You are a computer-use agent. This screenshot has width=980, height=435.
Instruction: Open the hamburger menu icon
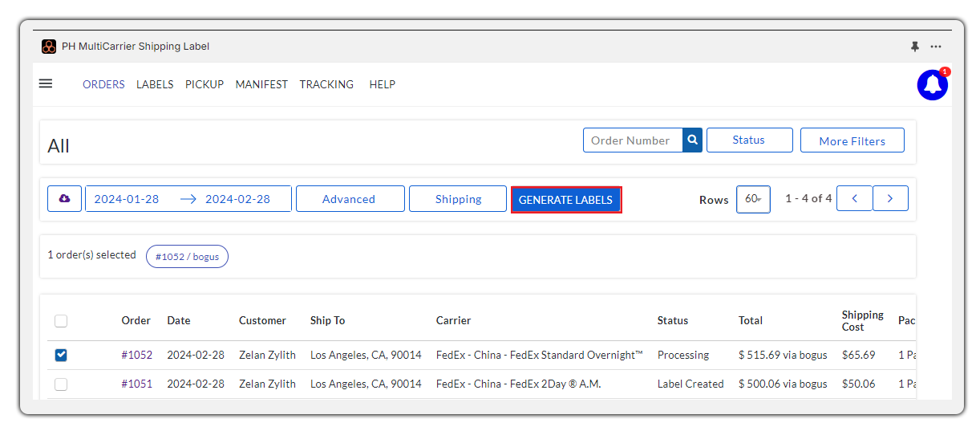[x=46, y=83]
